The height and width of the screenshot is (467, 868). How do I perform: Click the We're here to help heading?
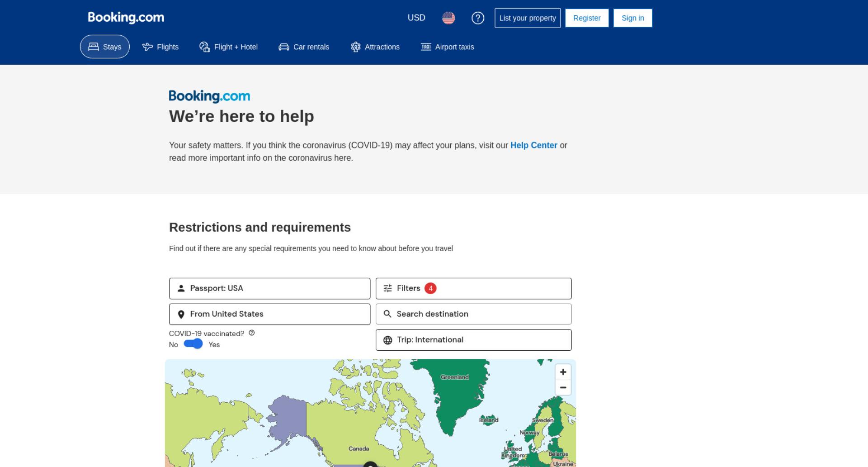coord(241,116)
